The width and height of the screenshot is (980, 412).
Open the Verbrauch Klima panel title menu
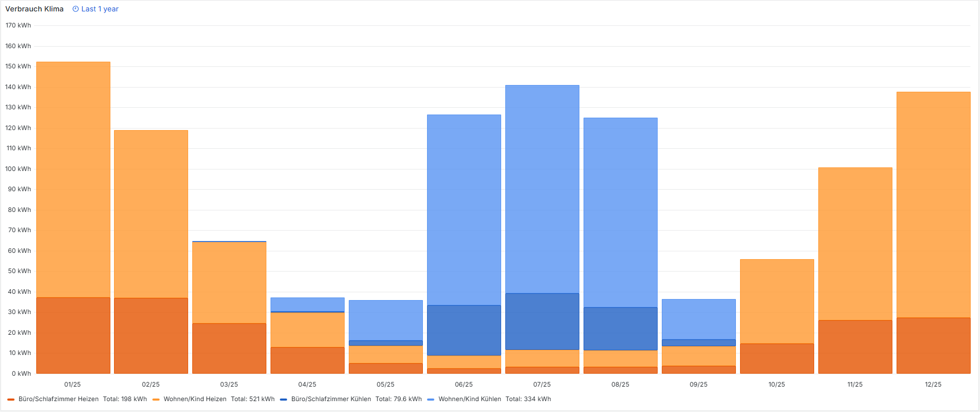click(34, 9)
